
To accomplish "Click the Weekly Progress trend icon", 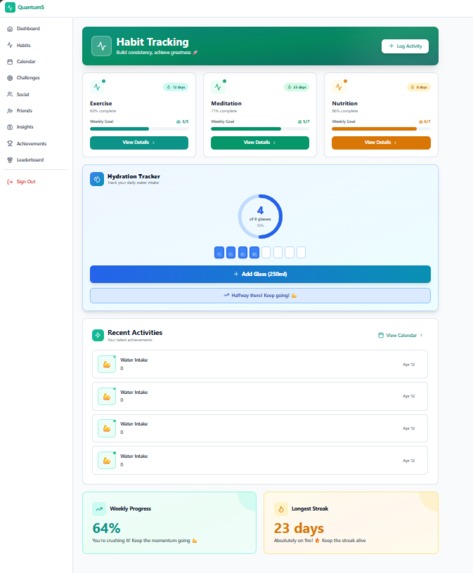I will [x=99, y=509].
